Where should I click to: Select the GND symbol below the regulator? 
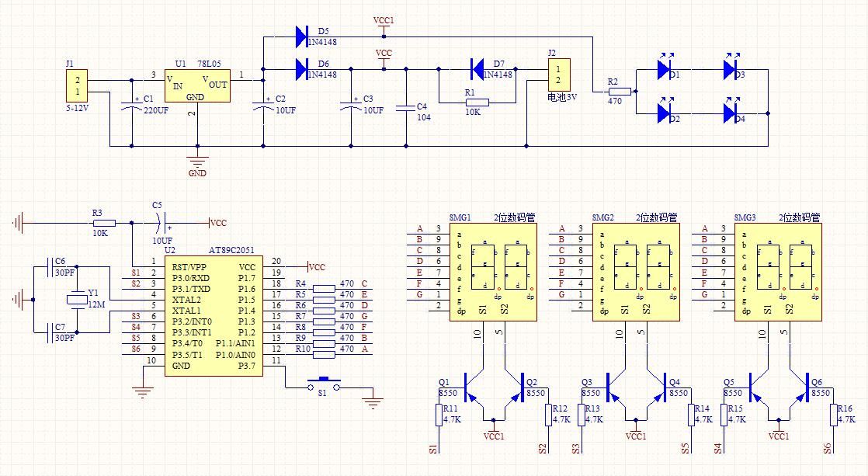pos(197,162)
